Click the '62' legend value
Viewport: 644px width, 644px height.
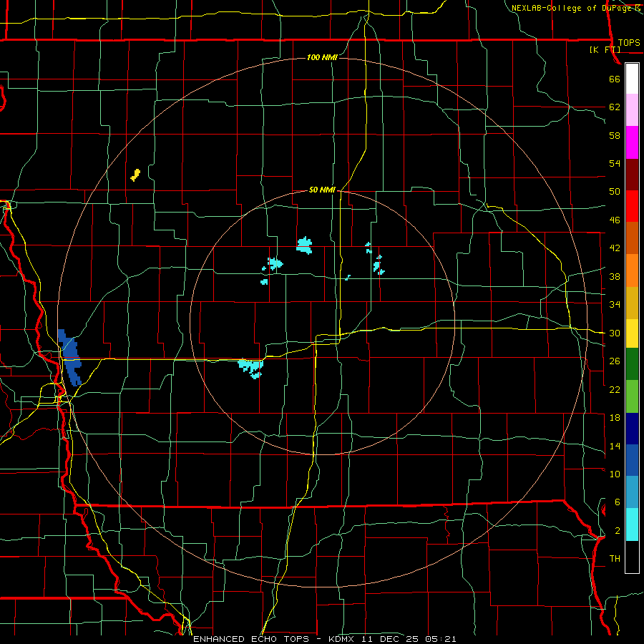pos(615,107)
